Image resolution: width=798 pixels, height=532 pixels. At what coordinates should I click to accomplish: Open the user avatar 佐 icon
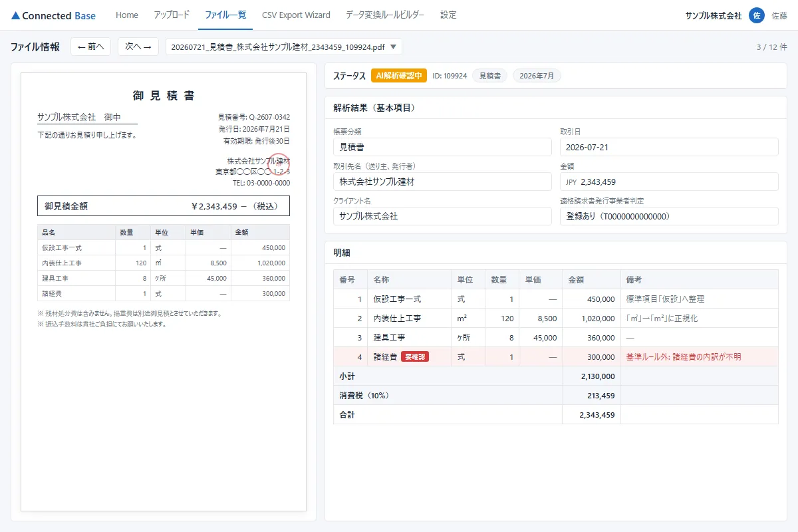pos(756,15)
